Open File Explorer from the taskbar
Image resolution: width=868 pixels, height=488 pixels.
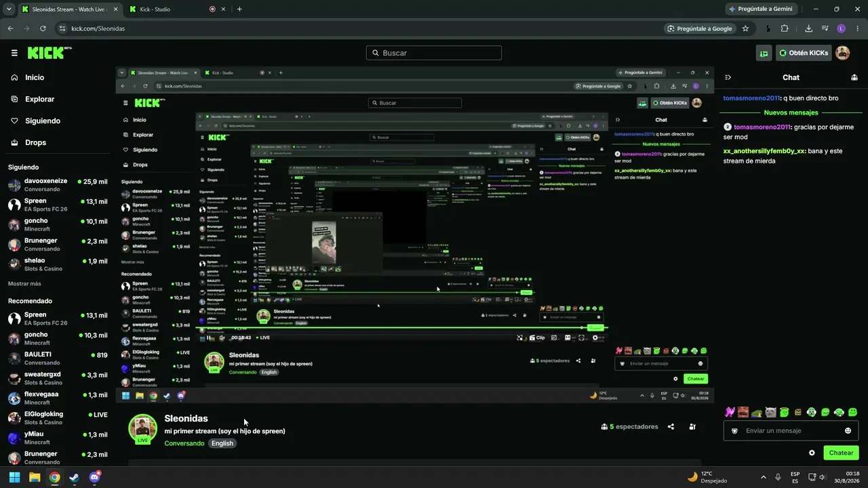(x=35, y=477)
